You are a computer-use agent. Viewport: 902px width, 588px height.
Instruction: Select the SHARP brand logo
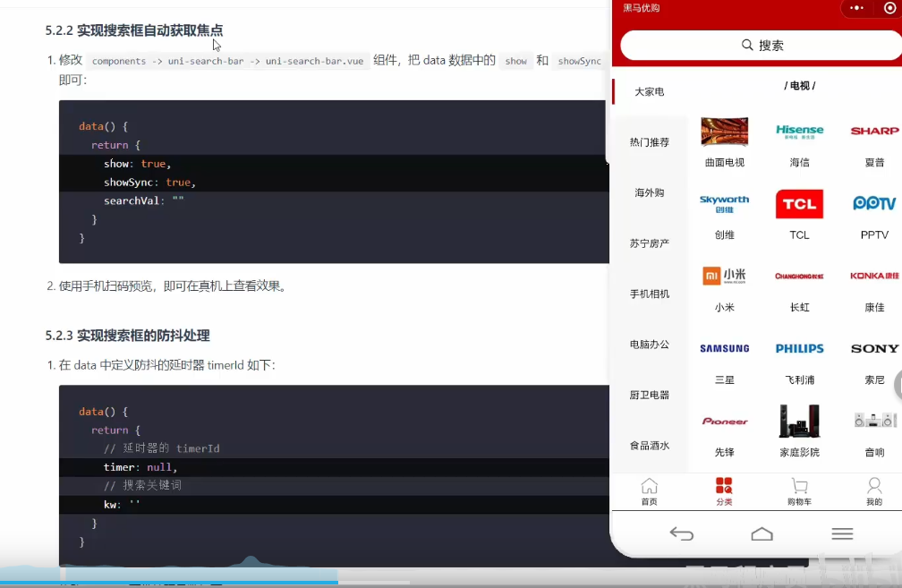click(x=874, y=132)
